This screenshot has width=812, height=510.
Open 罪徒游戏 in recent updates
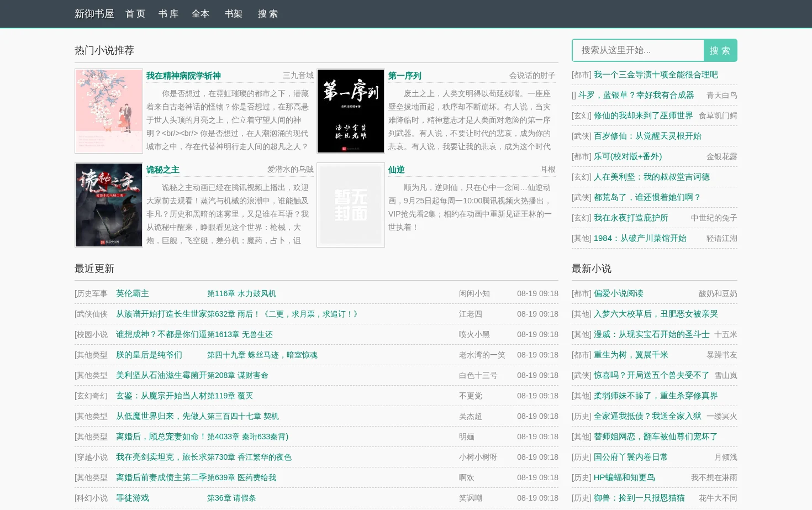pyautogui.click(x=133, y=498)
